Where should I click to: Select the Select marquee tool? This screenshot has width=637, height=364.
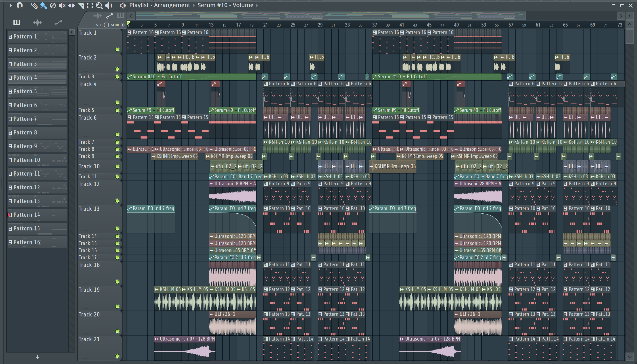coord(90,5)
